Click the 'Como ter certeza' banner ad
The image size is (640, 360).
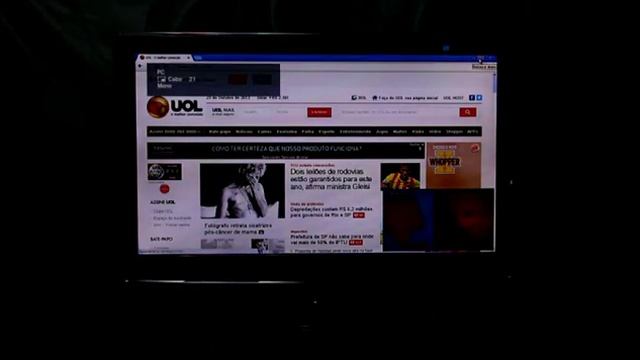click(286, 151)
